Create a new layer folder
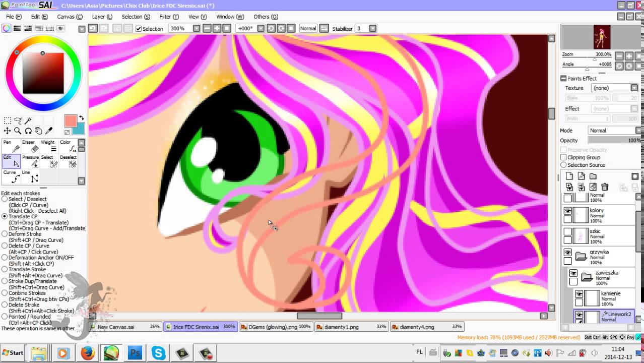The image size is (644, 363). [x=593, y=176]
